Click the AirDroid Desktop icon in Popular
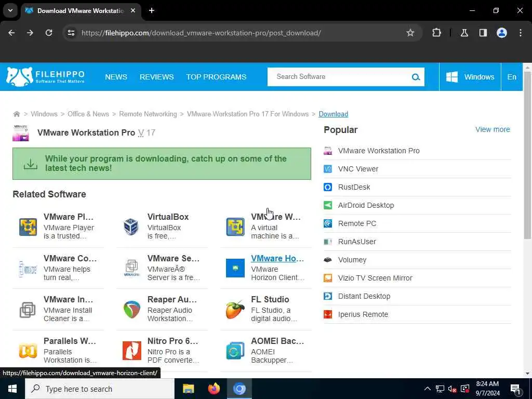This screenshot has height=399, width=532. [328, 205]
